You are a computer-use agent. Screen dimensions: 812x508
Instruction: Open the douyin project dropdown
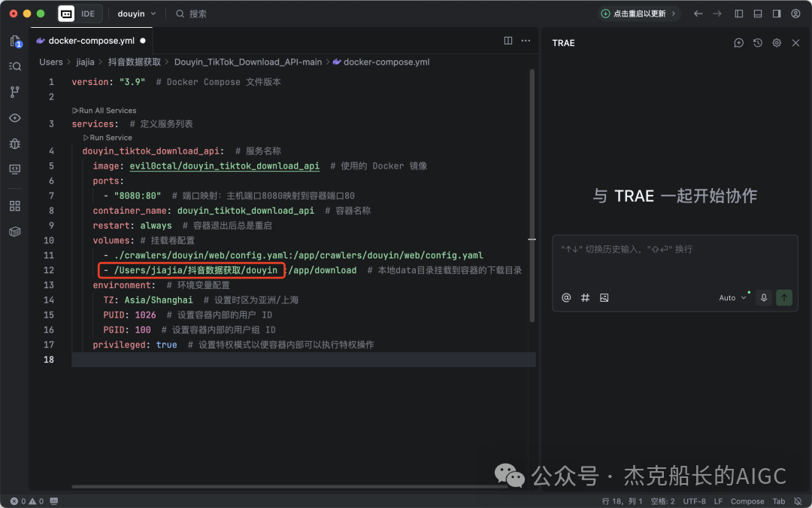[x=137, y=14]
